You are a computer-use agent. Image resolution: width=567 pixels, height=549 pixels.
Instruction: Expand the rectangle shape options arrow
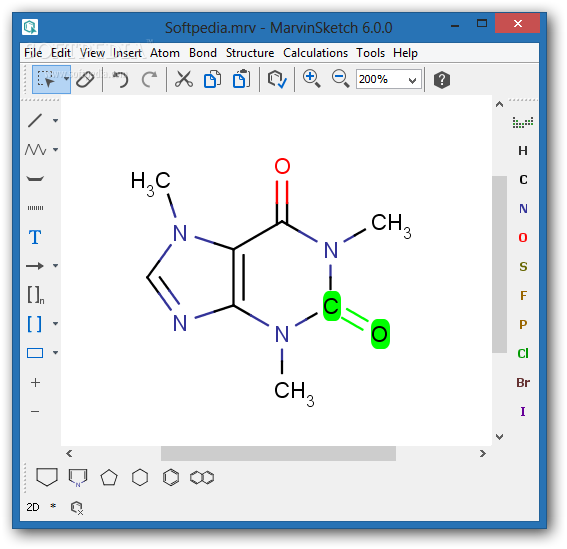tap(55, 353)
